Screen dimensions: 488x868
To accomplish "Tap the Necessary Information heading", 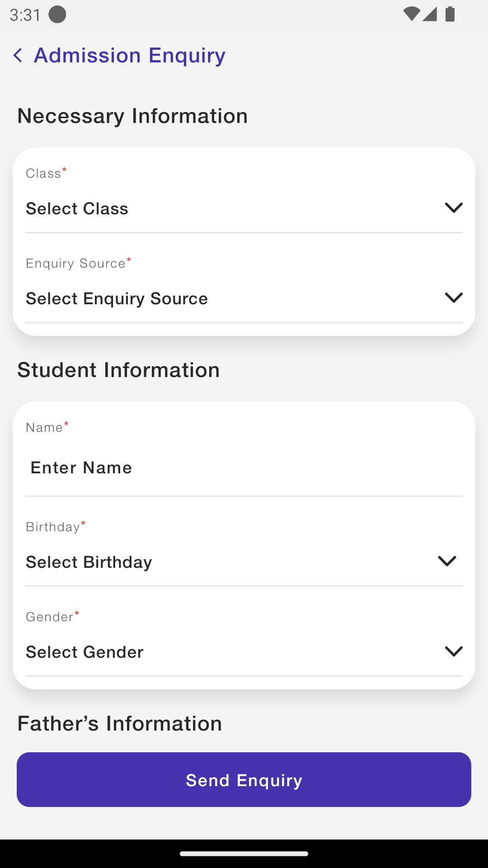I will click(x=132, y=116).
